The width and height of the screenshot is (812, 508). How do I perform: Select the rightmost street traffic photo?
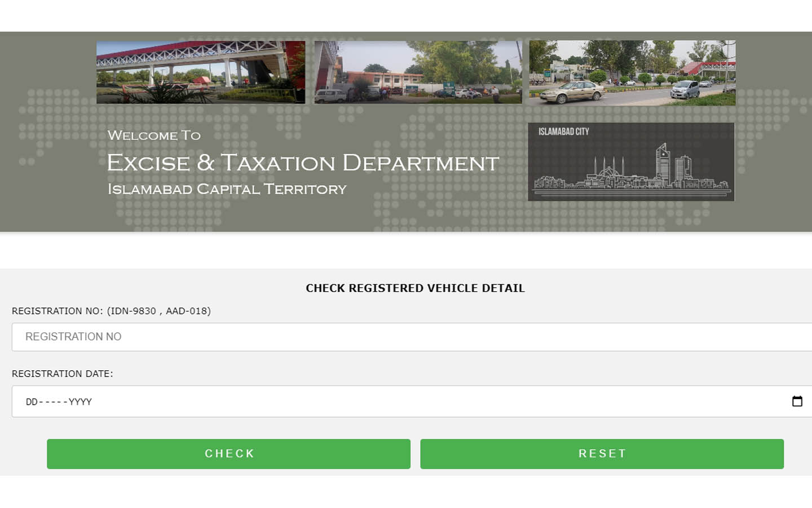[x=632, y=72]
